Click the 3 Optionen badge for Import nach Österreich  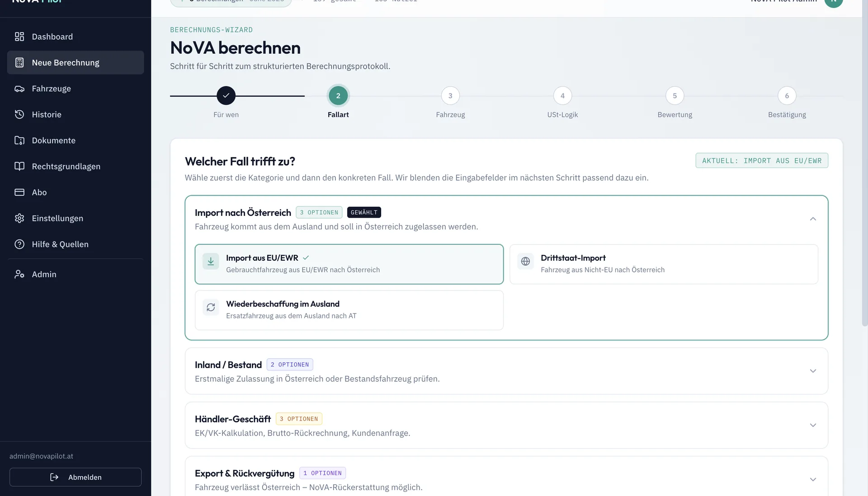[319, 212]
